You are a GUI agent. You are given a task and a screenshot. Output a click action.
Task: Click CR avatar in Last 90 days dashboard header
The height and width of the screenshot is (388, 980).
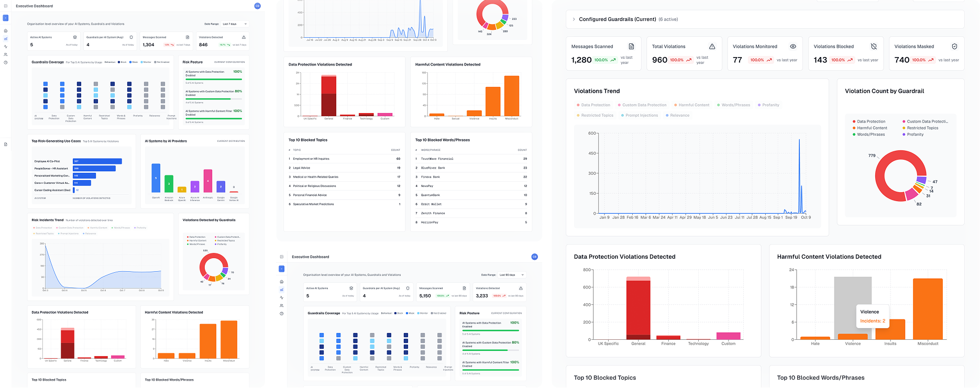[534, 257]
